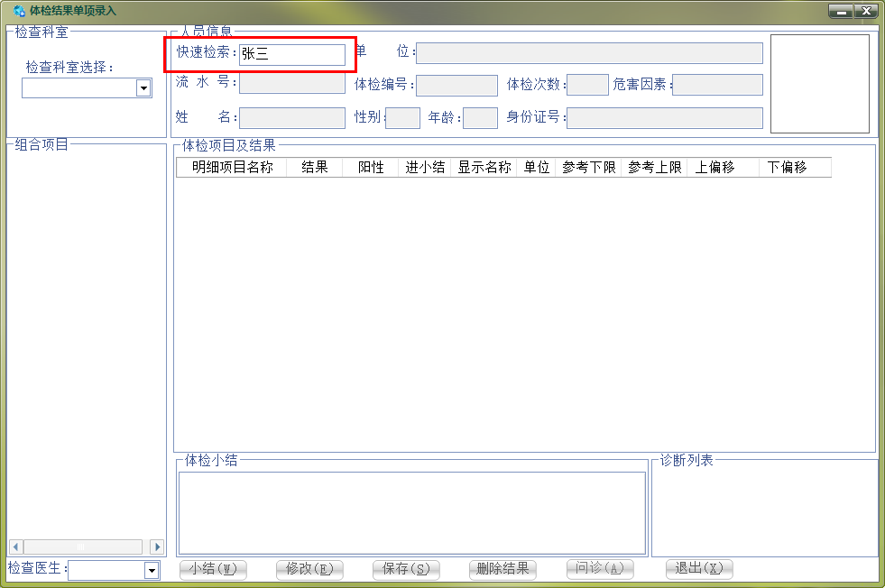Click the 流水号 field
This screenshot has width=885, height=588.
point(292,84)
